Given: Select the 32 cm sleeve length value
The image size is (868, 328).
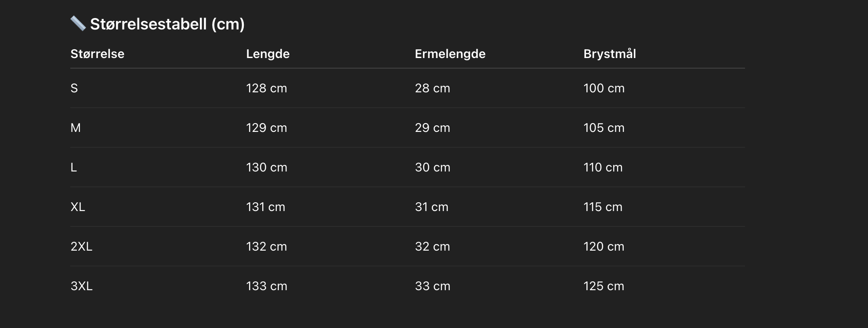Looking at the screenshot, I should point(432,246).
